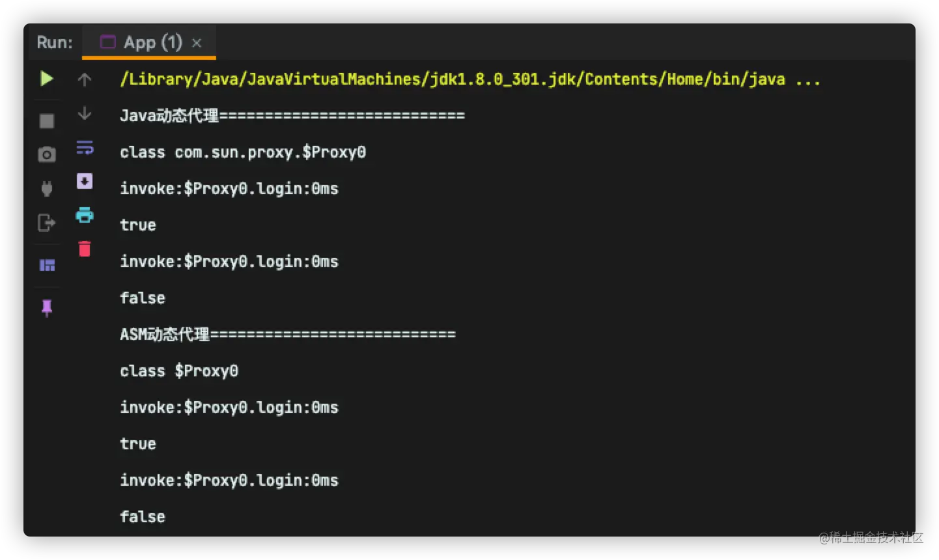Toggle soft-wrap for console output
The width and height of the screenshot is (939, 560).
point(85,148)
